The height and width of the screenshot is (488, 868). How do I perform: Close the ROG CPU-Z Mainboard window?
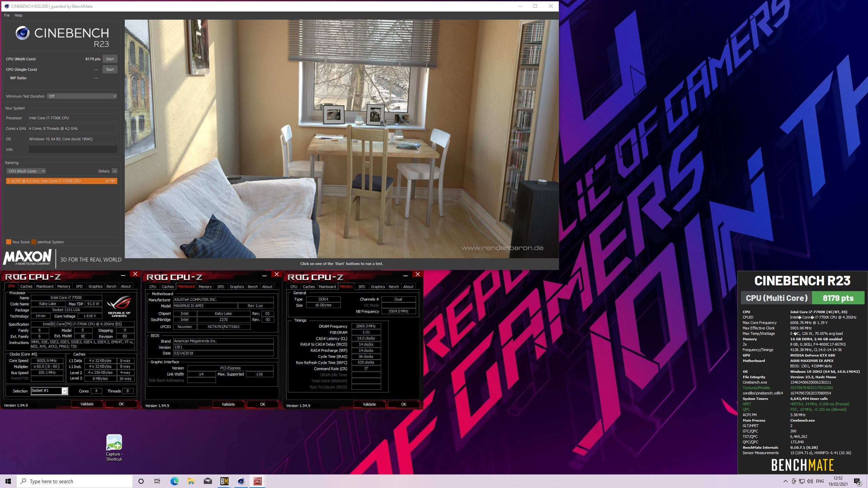coord(276,274)
